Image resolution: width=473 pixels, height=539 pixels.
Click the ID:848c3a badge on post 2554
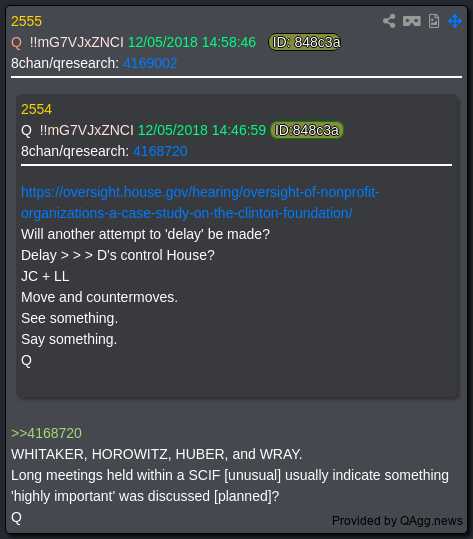(307, 130)
